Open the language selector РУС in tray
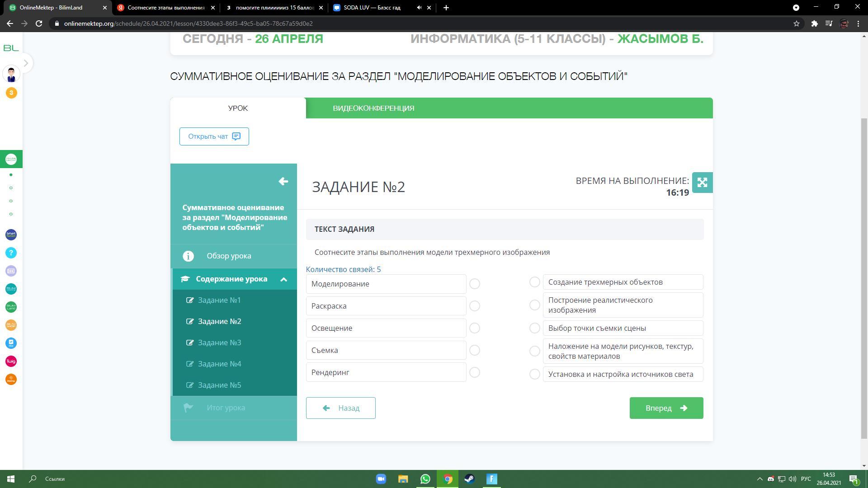The height and width of the screenshot is (488, 868). [806, 479]
